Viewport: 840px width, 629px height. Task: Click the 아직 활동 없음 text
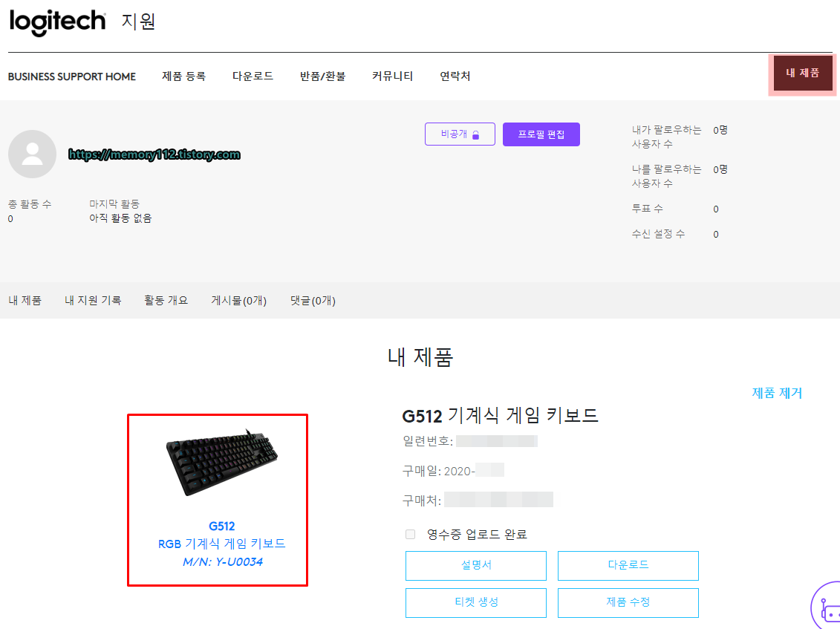point(120,218)
